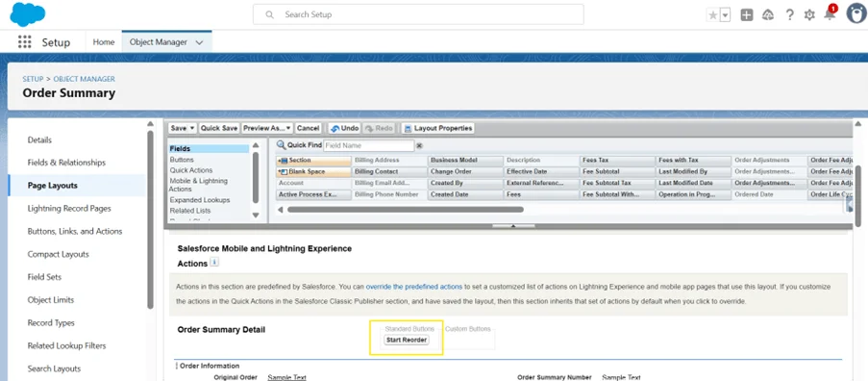Follow the OBJECT MANAGER breadcrumb link
This screenshot has height=381, width=868.
pos(85,79)
